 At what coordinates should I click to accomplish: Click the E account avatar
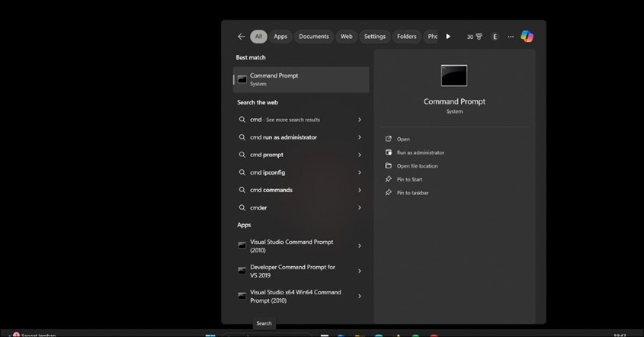pyautogui.click(x=495, y=37)
